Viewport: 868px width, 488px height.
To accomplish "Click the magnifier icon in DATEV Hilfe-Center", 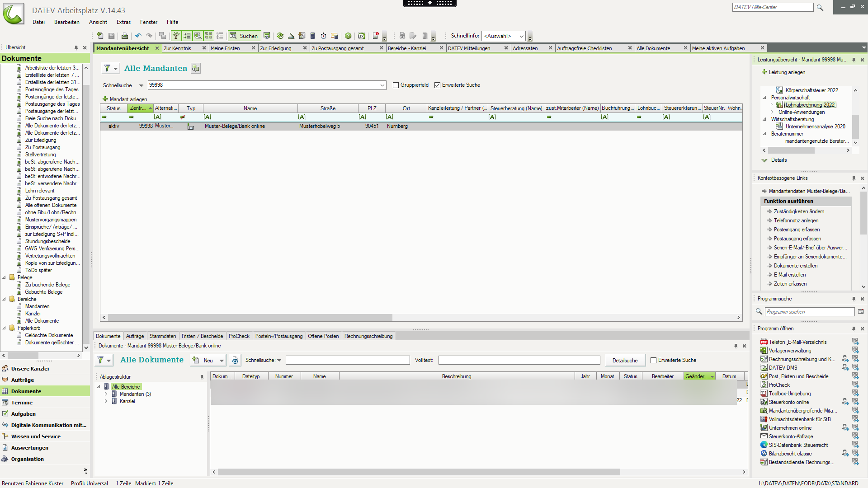I will click(820, 8).
